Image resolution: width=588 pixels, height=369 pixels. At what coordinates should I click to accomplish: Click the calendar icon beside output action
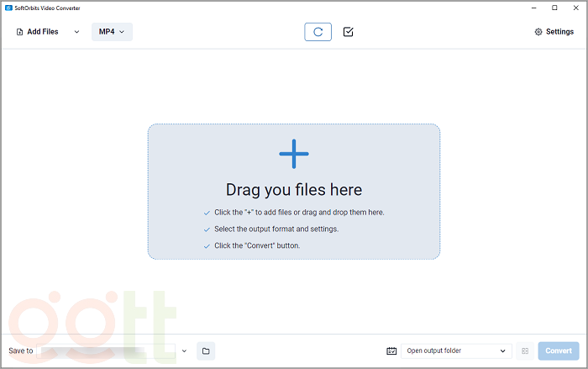(x=391, y=351)
